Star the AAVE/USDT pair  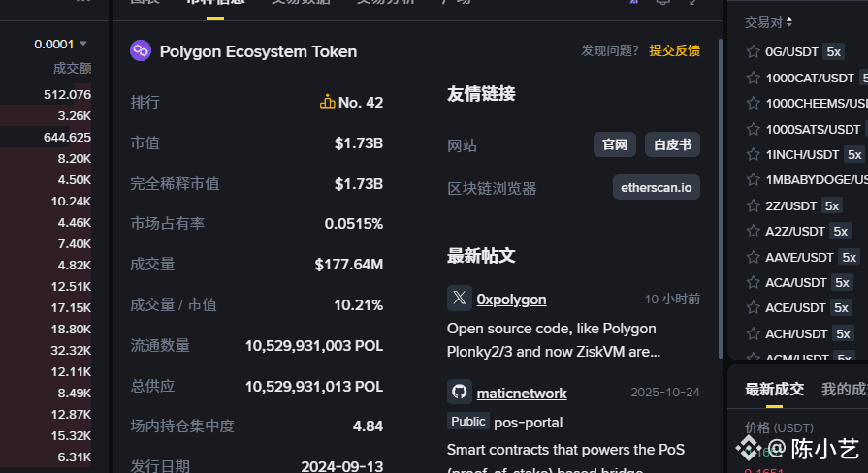tap(753, 257)
